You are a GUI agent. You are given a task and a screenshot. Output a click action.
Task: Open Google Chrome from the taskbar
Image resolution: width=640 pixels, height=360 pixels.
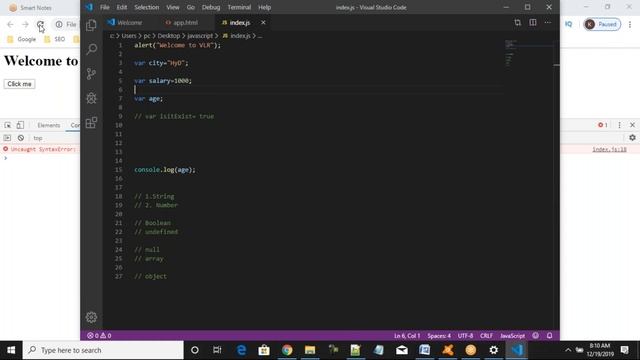click(x=287, y=350)
